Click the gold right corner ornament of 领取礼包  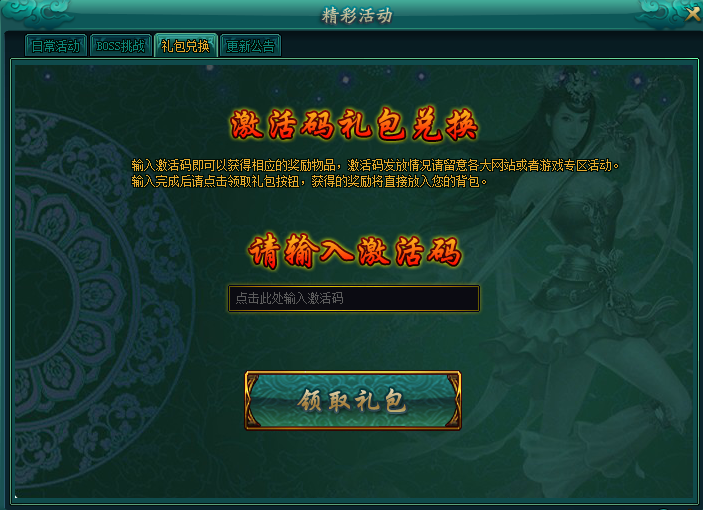pyautogui.click(x=453, y=401)
